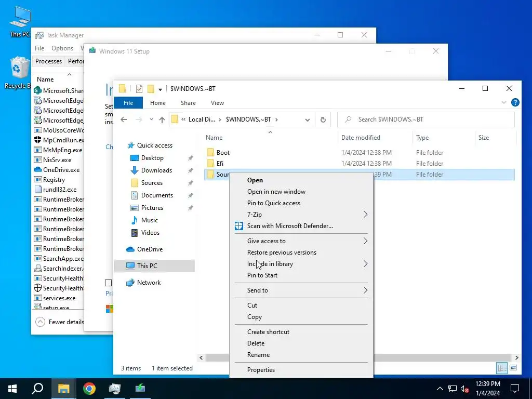The width and height of the screenshot is (532, 399).
Task: Click Fewer details in Task Manager
Action: [x=59, y=322]
